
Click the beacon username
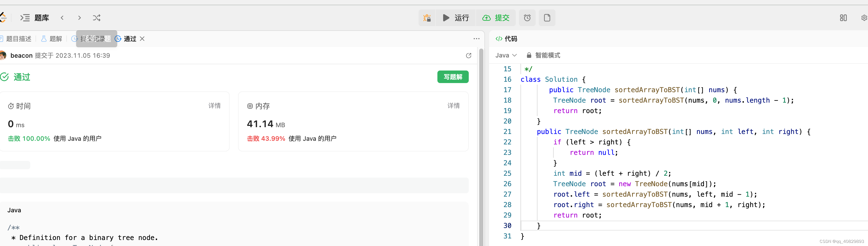(x=22, y=55)
